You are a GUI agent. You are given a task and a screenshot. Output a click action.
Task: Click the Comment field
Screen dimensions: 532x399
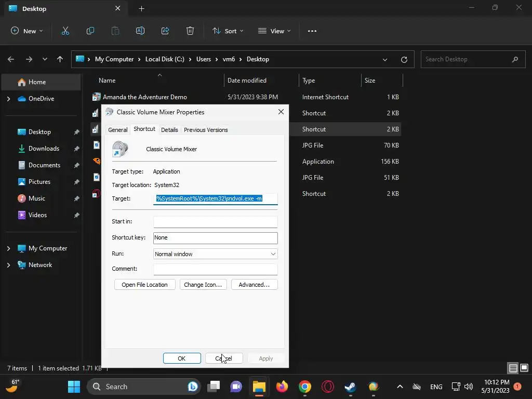click(216, 269)
